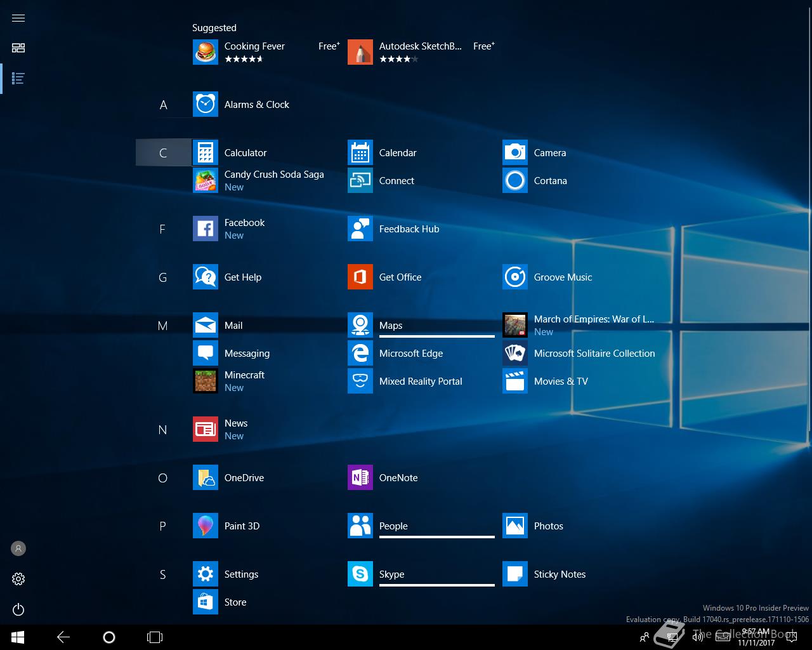Screen dimensions: 812x650
Task: Open the Facebook app icon
Action: (x=205, y=229)
